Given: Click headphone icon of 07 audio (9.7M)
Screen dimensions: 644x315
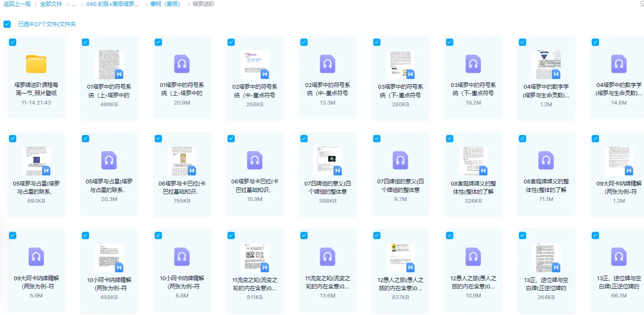Looking at the screenshot, I should (x=401, y=160).
